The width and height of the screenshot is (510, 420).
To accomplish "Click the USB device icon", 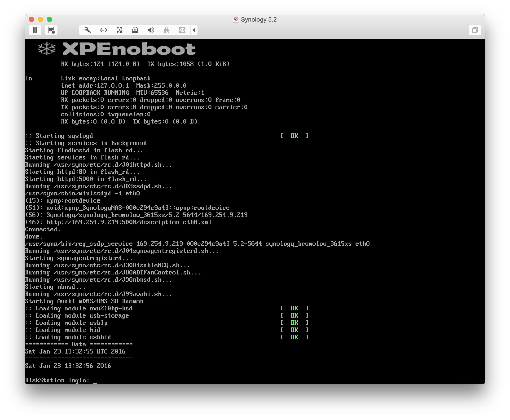I will [x=167, y=30].
